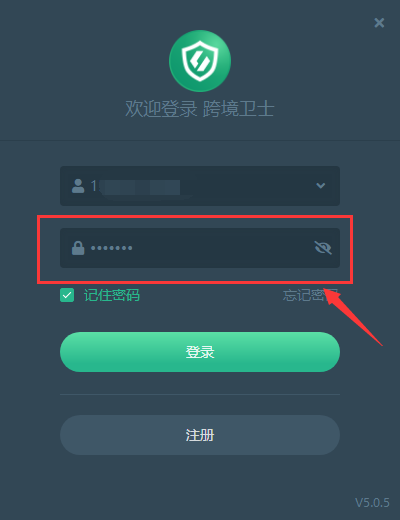
Task: Click the 登录 green button
Action: (x=200, y=352)
